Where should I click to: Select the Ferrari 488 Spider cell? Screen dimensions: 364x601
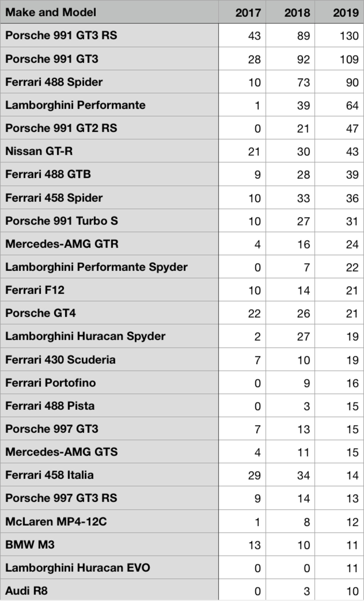109,82
